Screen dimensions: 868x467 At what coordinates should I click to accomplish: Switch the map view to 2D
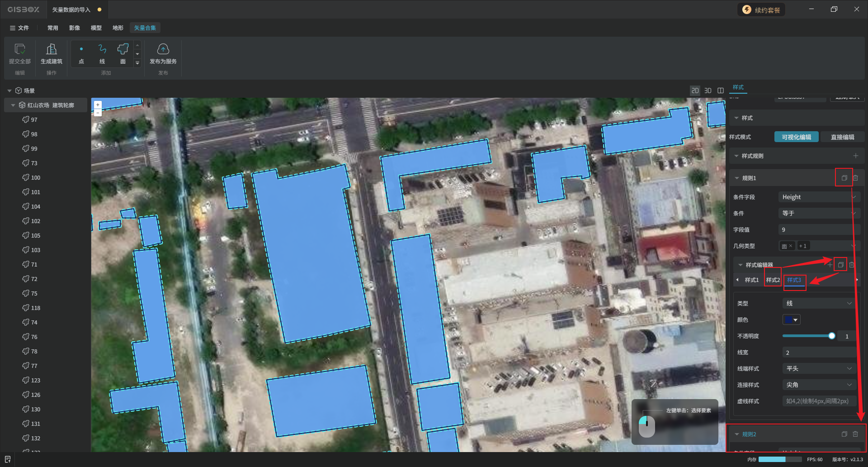695,91
